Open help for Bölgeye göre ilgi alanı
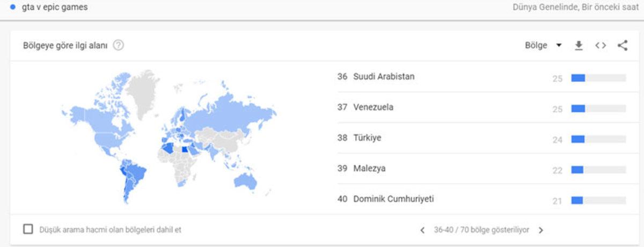 [x=119, y=46]
